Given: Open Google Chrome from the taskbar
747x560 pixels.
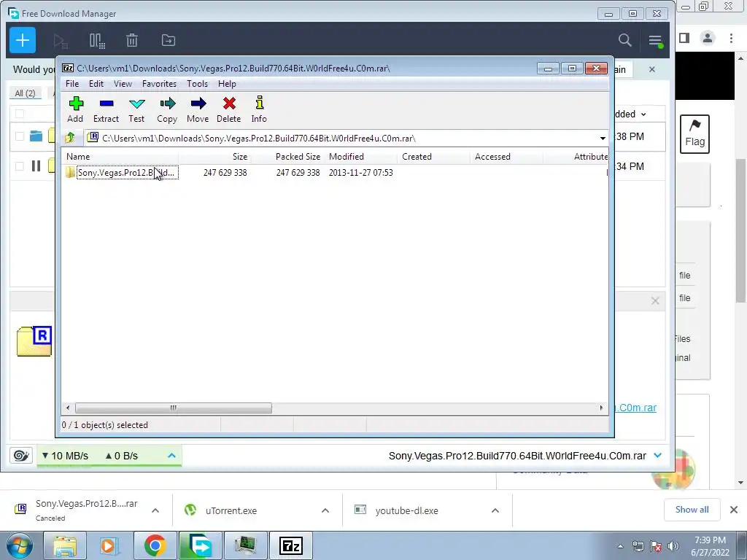Looking at the screenshot, I should tap(155, 545).
